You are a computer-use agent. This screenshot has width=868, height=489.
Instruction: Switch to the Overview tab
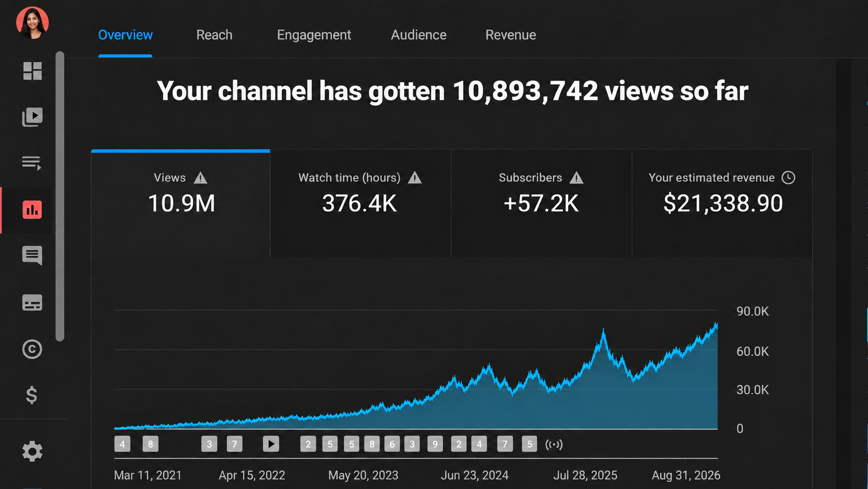tap(125, 35)
